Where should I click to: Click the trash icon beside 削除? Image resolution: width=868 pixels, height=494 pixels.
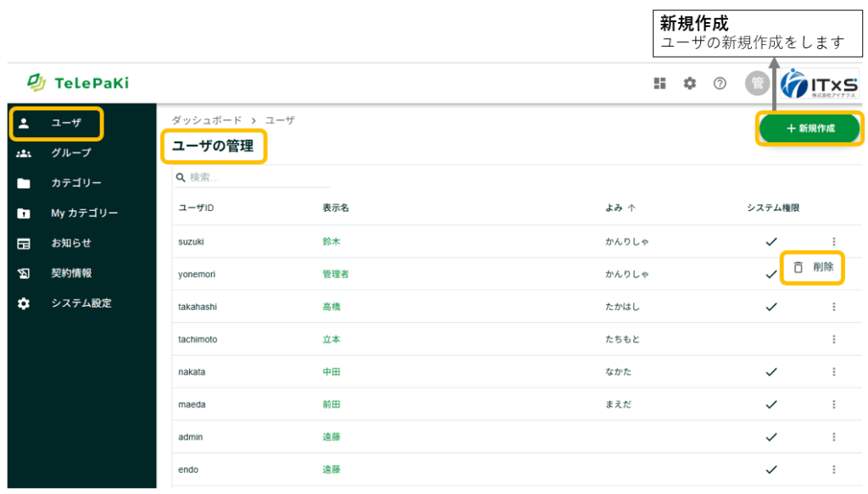(x=798, y=267)
